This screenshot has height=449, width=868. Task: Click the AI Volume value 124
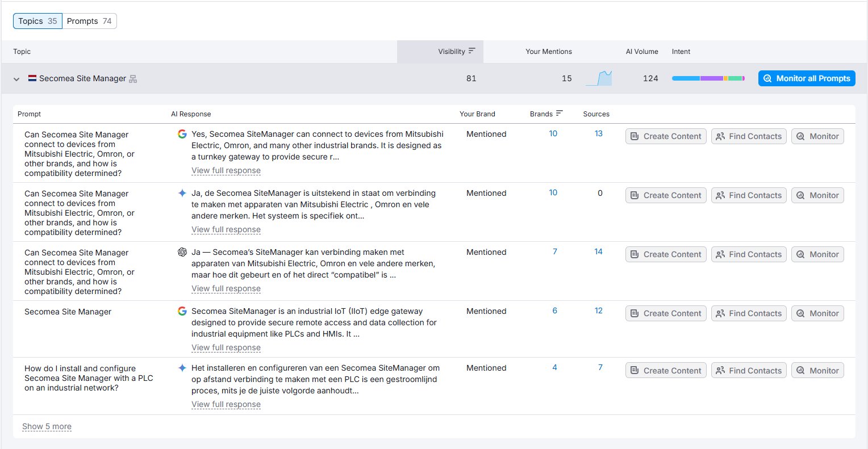pos(650,78)
